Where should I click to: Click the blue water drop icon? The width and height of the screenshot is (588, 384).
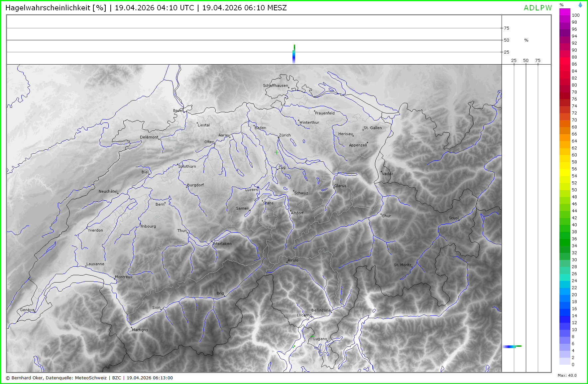click(580, 5)
